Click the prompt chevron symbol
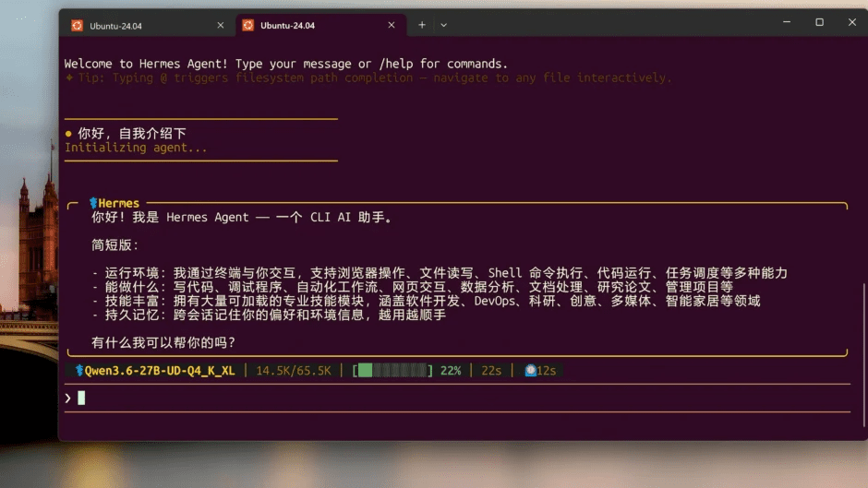The height and width of the screenshot is (488, 868). coord(67,398)
